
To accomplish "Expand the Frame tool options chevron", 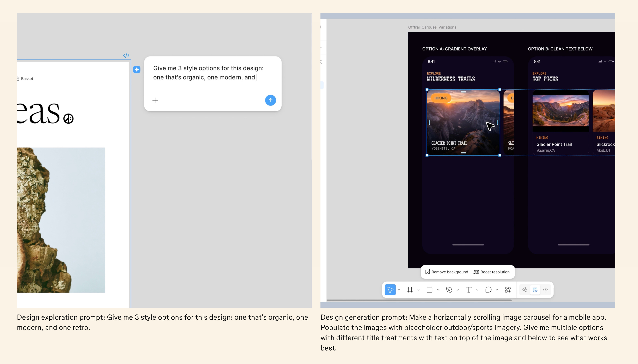I will (x=419, y=290).
